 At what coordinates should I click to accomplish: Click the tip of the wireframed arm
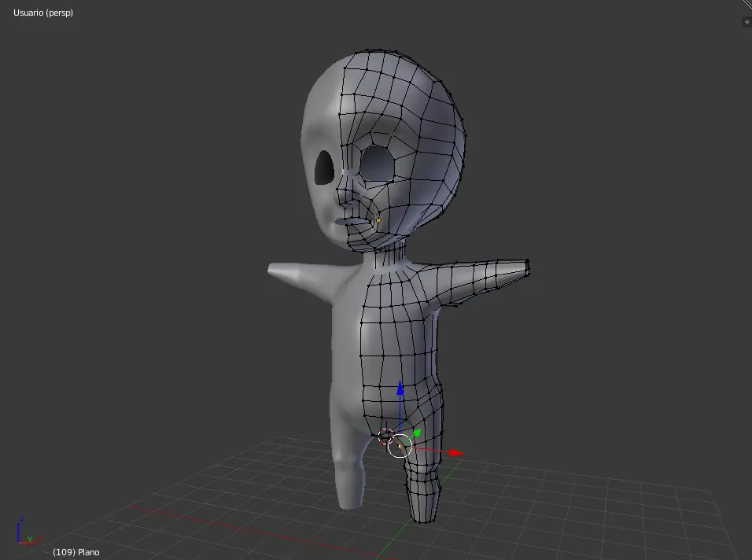coord(524,269)
